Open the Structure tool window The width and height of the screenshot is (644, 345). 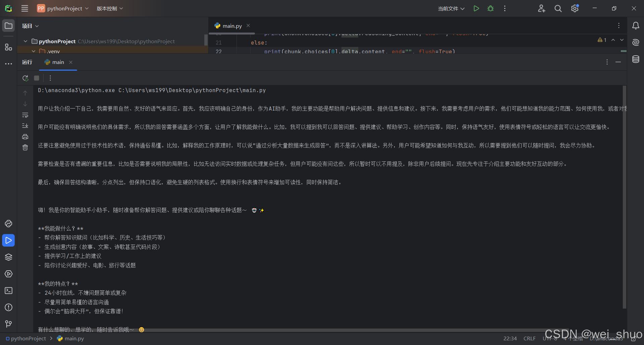click(x=8, y=47)
